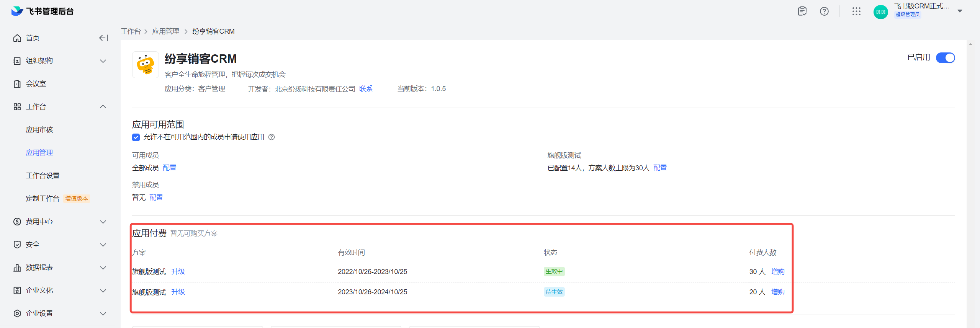
Task: Click the 增值版本 badge
Action: [77, 199]
